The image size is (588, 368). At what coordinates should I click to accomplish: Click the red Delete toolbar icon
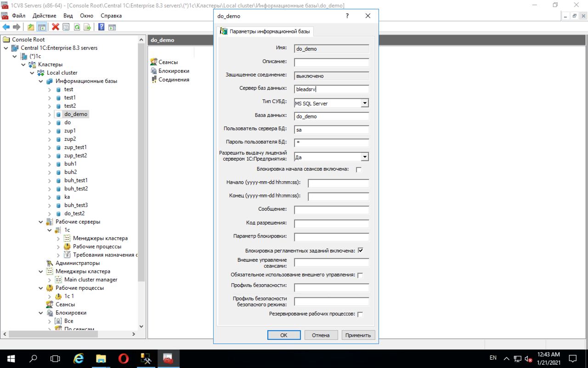(56, 27)
